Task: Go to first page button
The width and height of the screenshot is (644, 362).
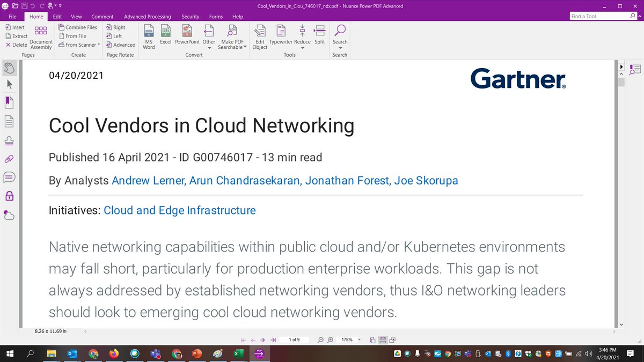Action: pos(244,340)
